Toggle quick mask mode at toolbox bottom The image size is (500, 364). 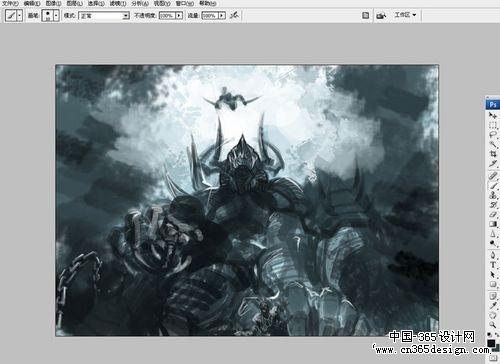point(493,358)
